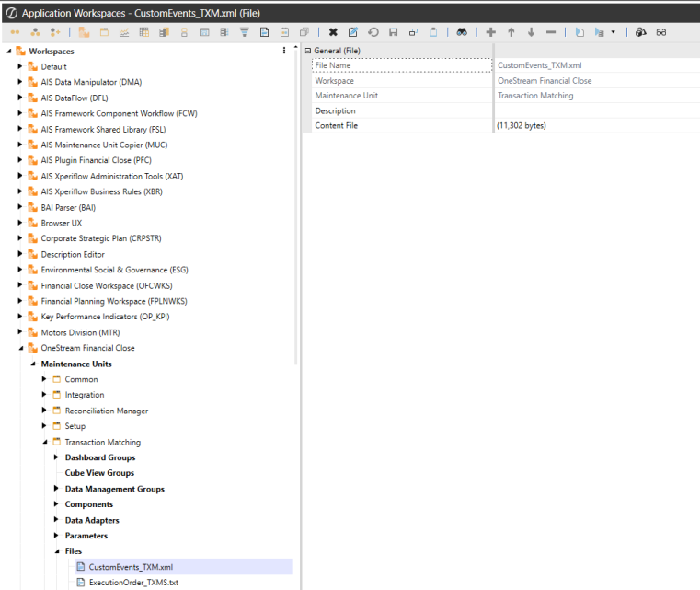Expand the Default workspace node
700x590 pixels.
pos(19,66)
